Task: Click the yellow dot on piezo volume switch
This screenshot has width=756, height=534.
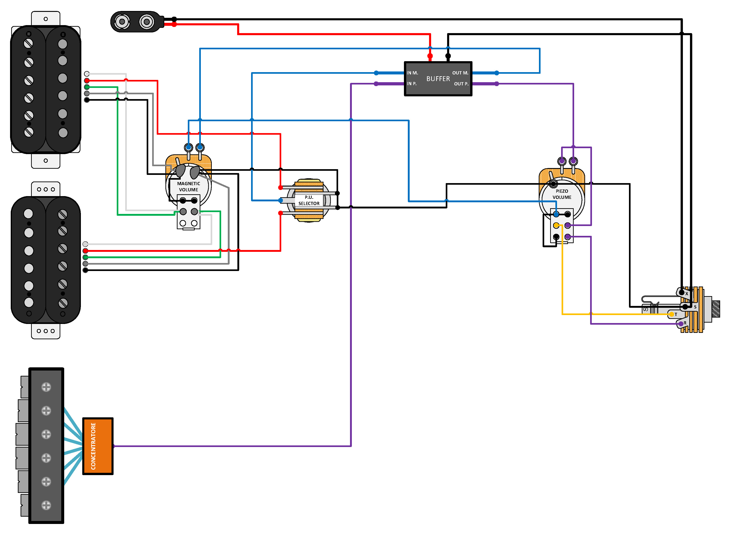Action: [556, 225]
